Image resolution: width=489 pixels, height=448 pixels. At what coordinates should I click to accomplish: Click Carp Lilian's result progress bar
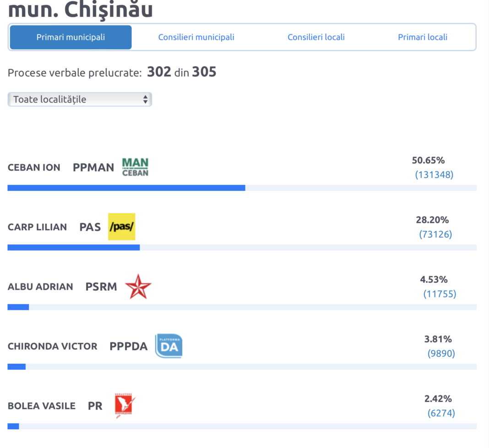point(74,248)
